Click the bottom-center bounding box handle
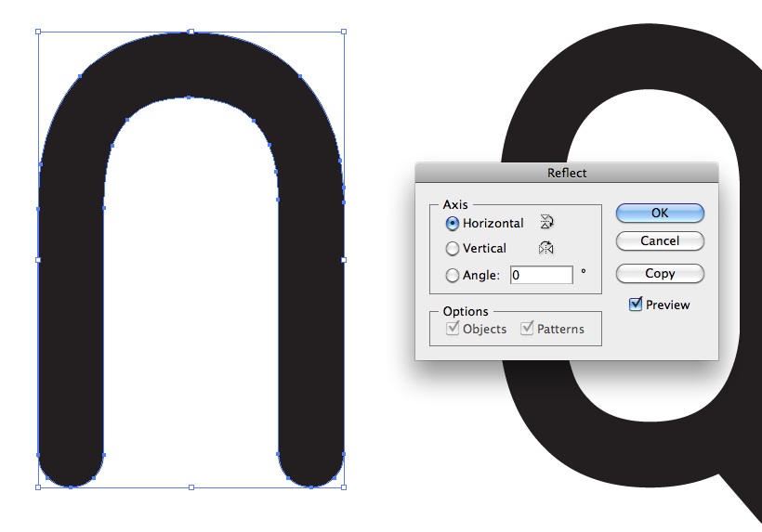The image size is (762, 532). (191, 487)
